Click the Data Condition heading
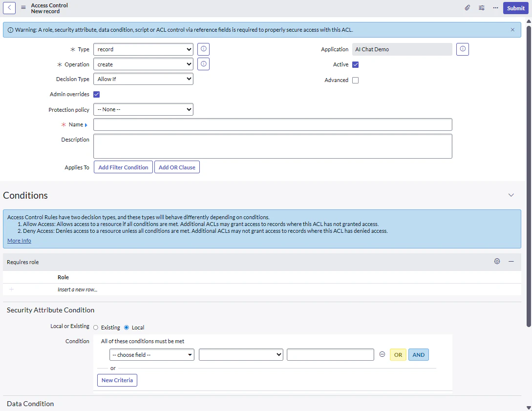This screenshot has width=532, height=411. click(x=30, y=404)
